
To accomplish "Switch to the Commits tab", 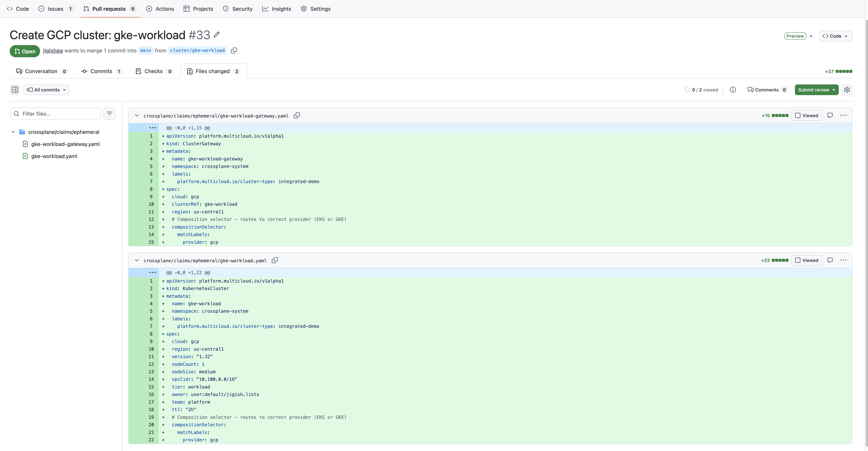I will pyautogui.click(x=101, y=71).
